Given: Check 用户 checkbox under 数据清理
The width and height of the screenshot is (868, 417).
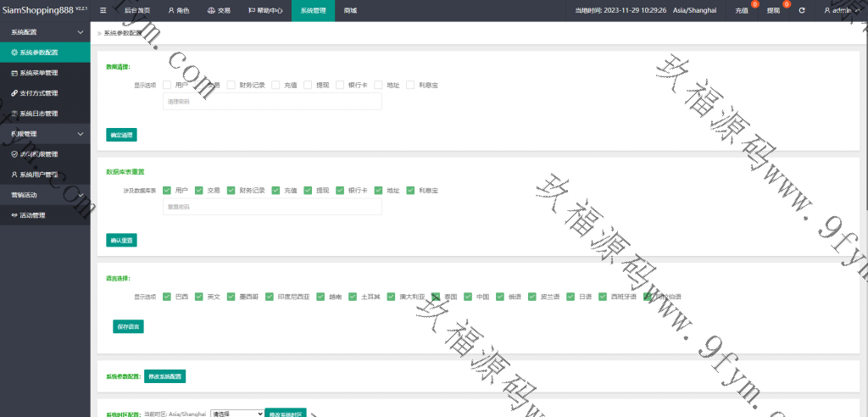Looking at the screenshot, I should point(167,85).
